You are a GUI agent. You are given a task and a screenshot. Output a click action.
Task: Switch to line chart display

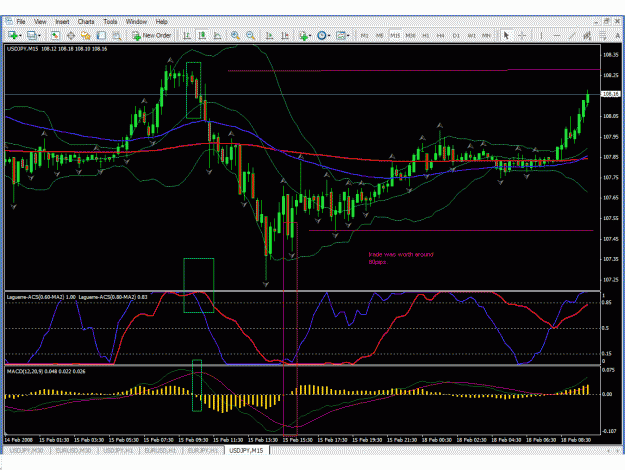point(217,35)
